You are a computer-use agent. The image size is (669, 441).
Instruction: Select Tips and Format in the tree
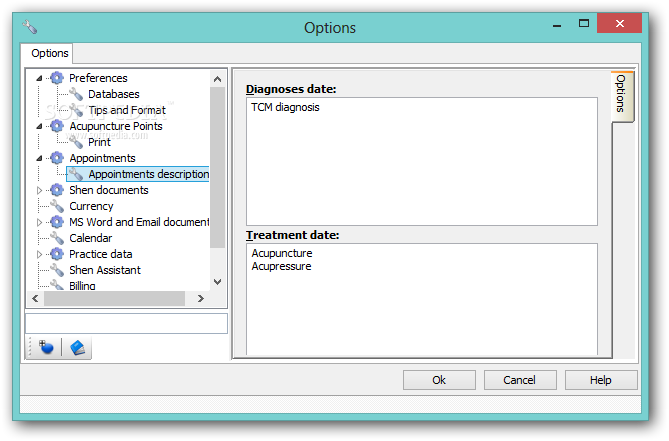coord(127,110)
